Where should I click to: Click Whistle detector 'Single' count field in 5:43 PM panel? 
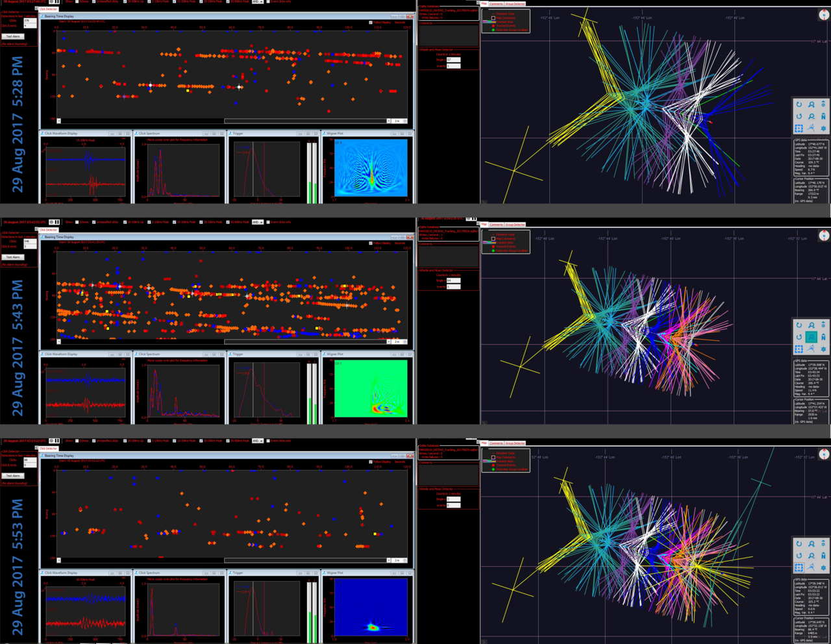453,280
